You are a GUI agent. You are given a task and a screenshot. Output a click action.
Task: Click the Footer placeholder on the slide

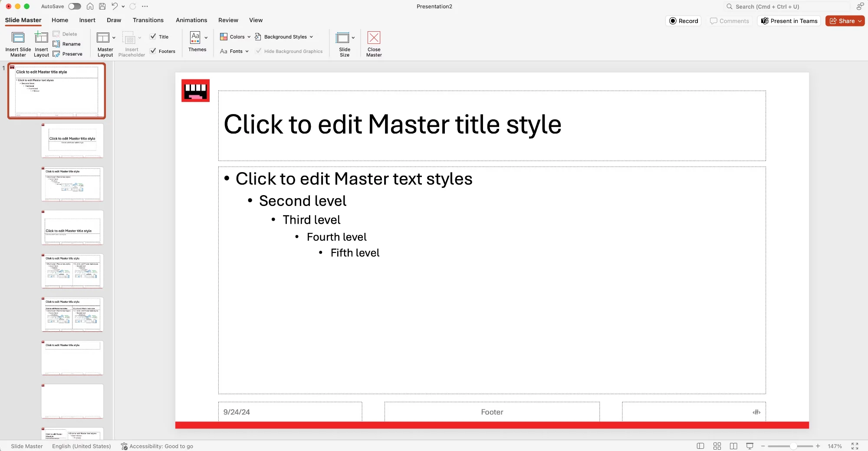coord(492,412)
